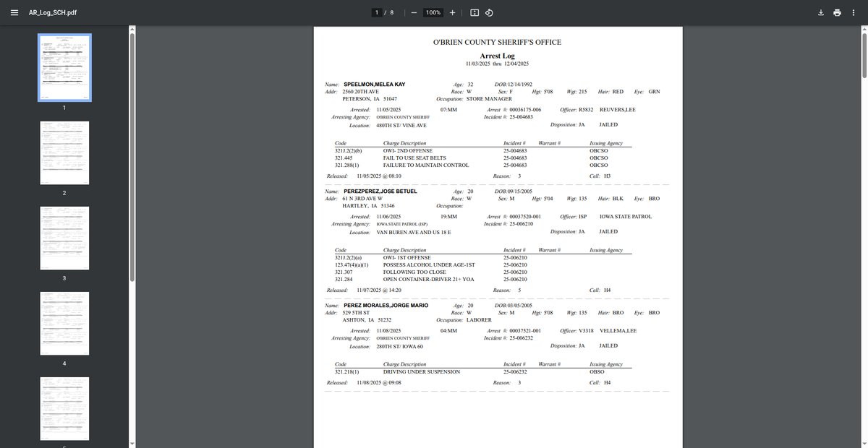Go to the page 4 thumbnail
The height and width of the screenshot is (448, 868).
coord(64,323)
